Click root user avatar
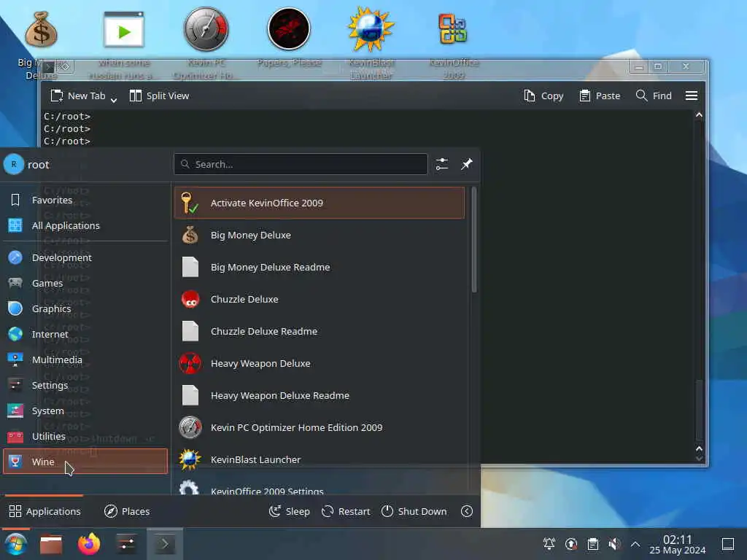The height and width of the screenshot is (560, 747). pyautogui.click(x=13, y=164)
